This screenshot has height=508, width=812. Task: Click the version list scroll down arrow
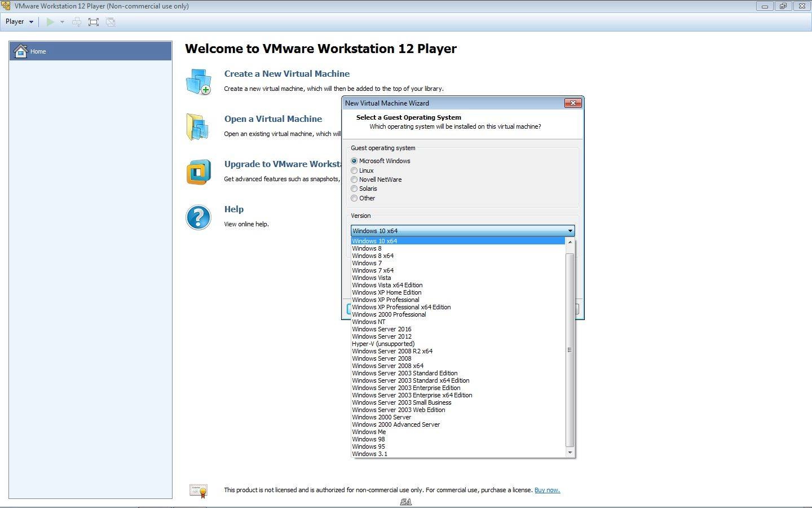click(x=570, y=453)
